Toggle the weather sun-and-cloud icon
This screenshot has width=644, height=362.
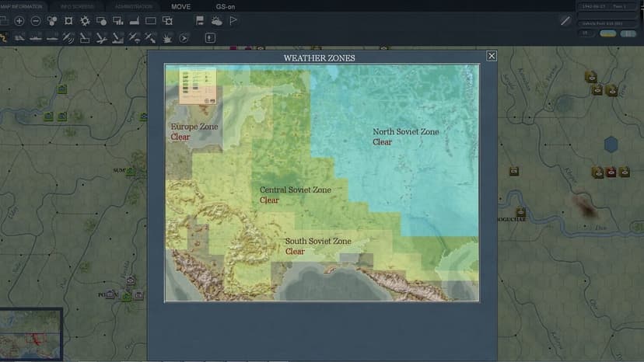(x=216, y=21)
